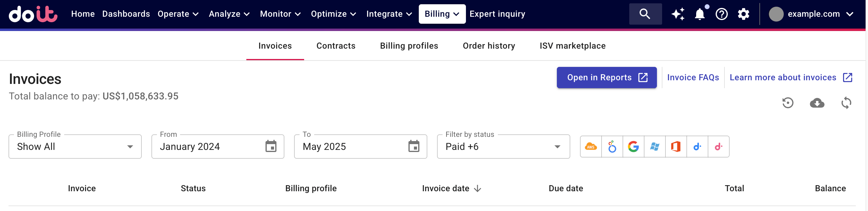Open the settings gear
The height and width of the screenshot is (211, 868).
(x=743, y=14)
